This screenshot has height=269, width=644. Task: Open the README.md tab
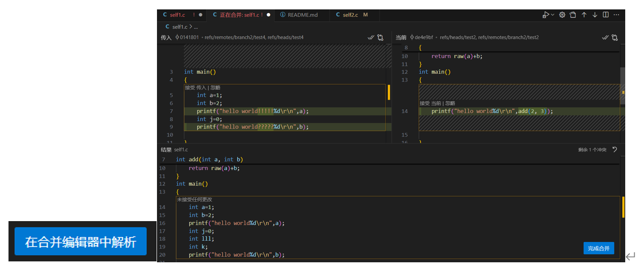303,15
